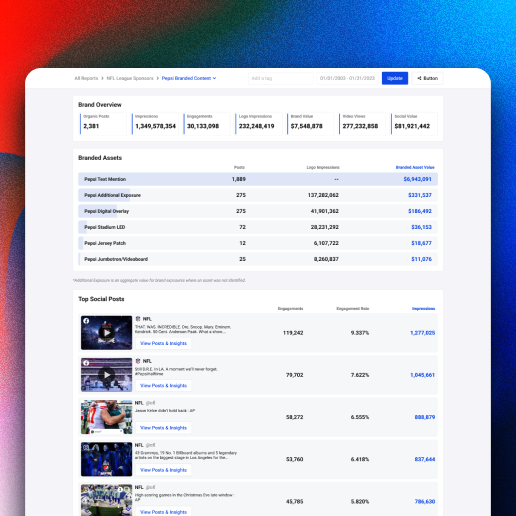Open the Jason Kelce post thumbnail
Viewport: 516px width, 516px height.
107,417
